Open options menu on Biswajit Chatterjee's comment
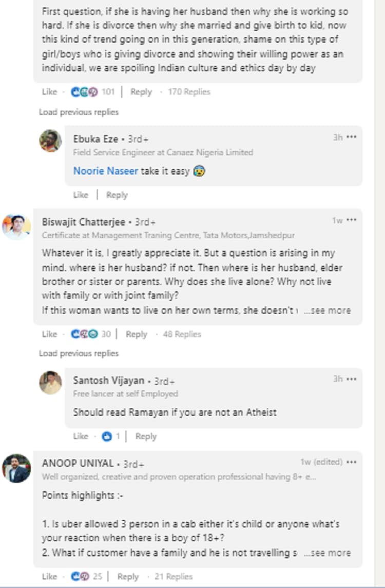385x588 pixels. 352,220
